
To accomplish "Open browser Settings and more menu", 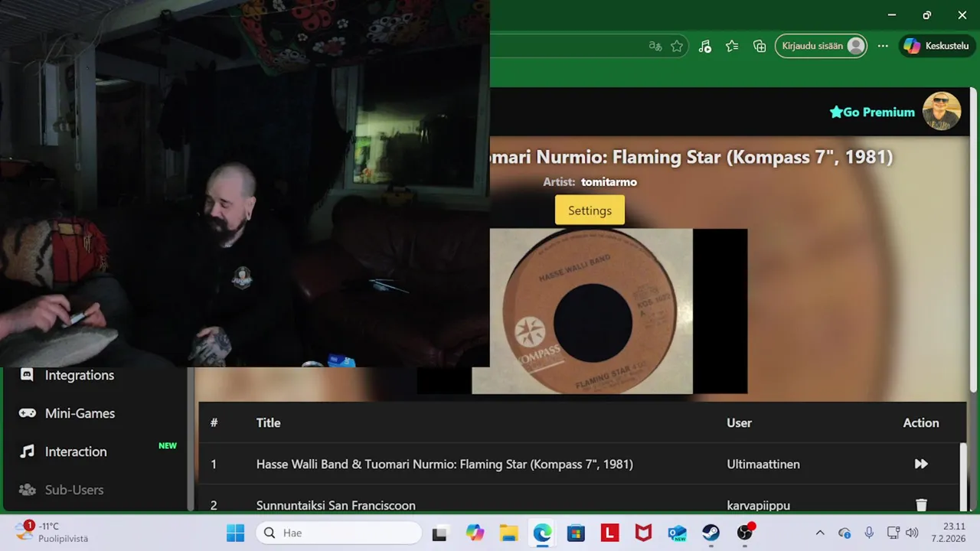I will [883, 46].
